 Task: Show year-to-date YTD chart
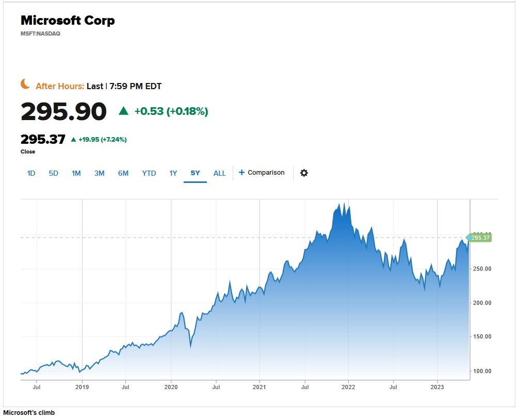coord(149,173)
